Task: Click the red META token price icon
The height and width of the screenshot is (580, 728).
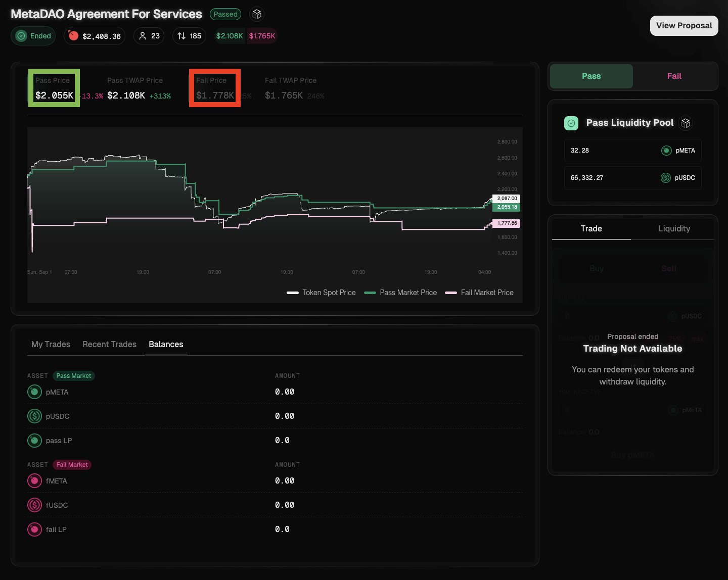Action: tap(74, 36)
